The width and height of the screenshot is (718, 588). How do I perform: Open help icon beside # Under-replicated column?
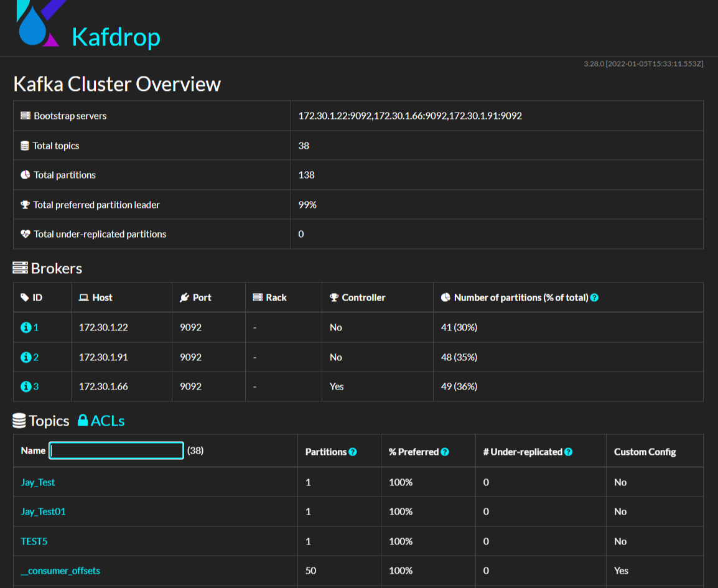pyautogui.click(x=568, y=452)
